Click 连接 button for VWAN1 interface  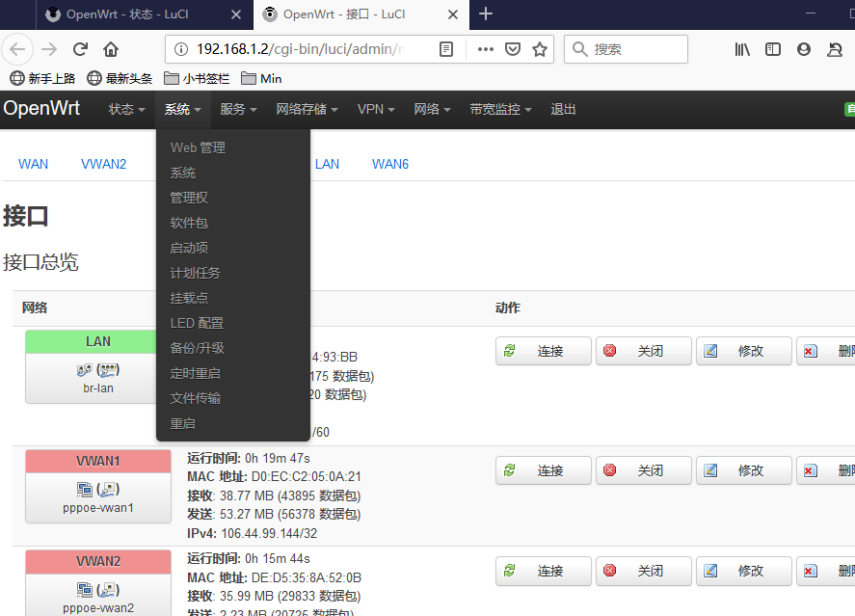click(x=543, y=469)
